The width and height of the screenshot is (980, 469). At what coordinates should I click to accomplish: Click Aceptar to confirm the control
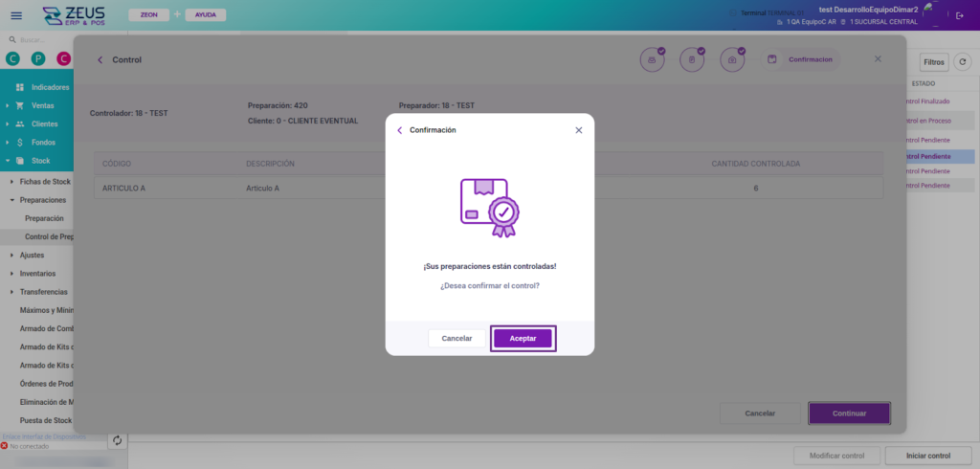[x=523, y=338]
